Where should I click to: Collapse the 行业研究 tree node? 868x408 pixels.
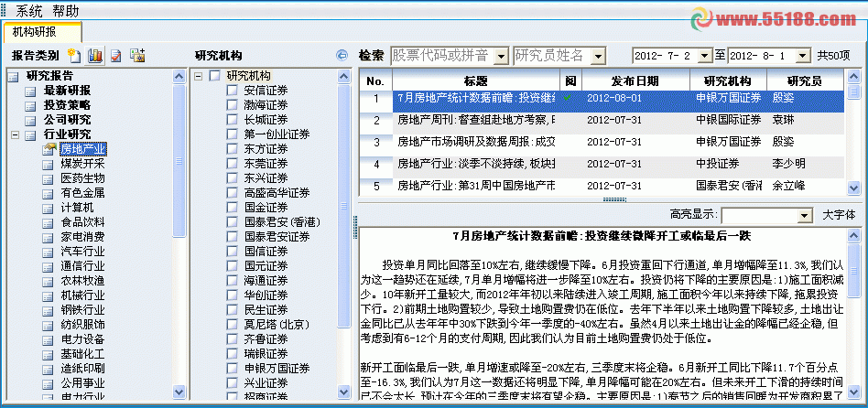15,134
